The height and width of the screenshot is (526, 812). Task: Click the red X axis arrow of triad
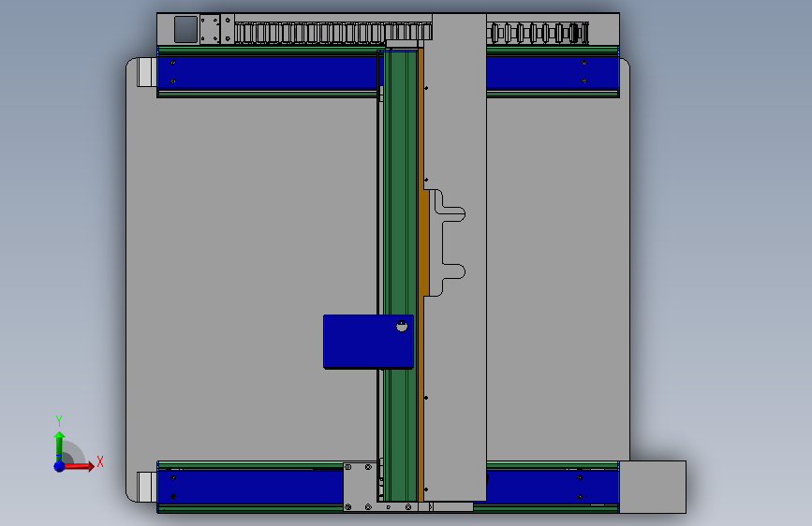click(78, 466)
